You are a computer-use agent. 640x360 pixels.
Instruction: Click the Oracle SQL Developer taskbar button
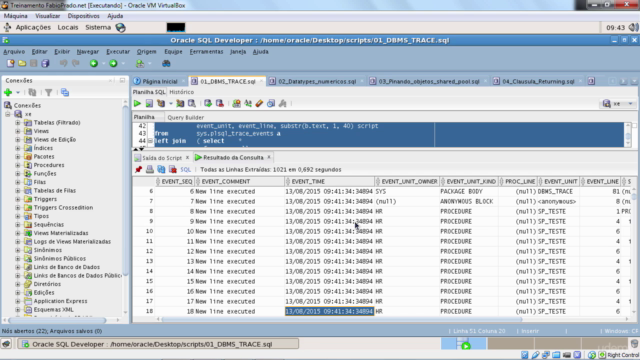(158, 344)
